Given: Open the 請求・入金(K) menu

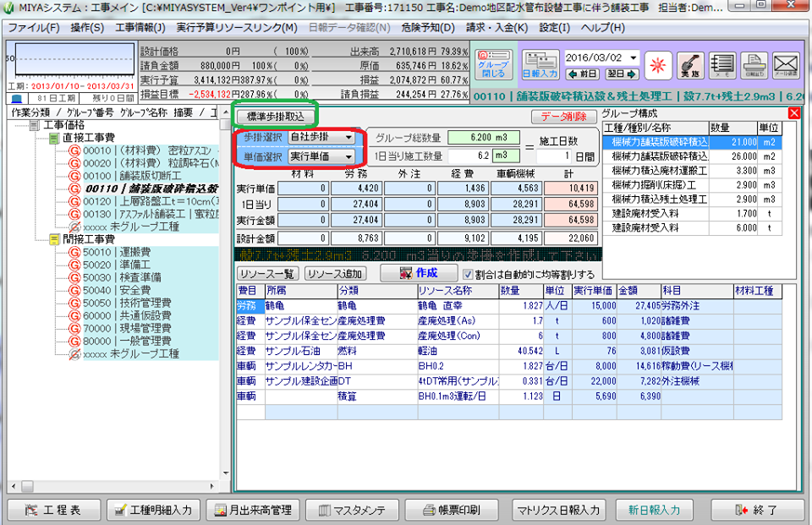Looking at the screenshot, I should coord(497,28).
